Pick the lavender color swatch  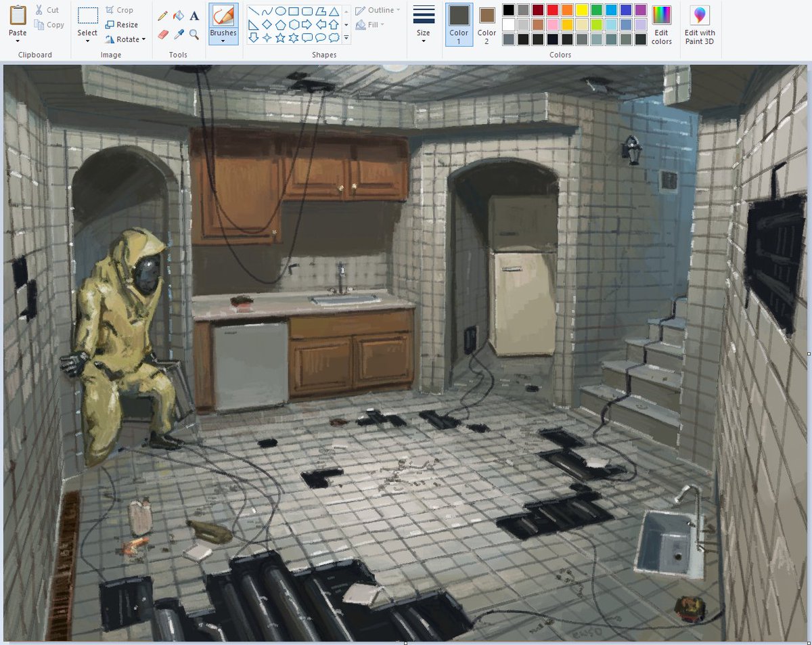[x=640, y=24]
